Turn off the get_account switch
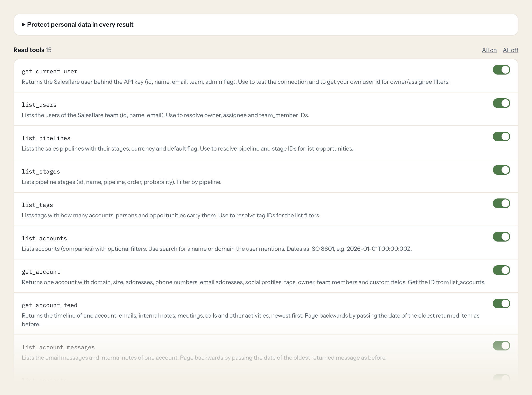 501,270
